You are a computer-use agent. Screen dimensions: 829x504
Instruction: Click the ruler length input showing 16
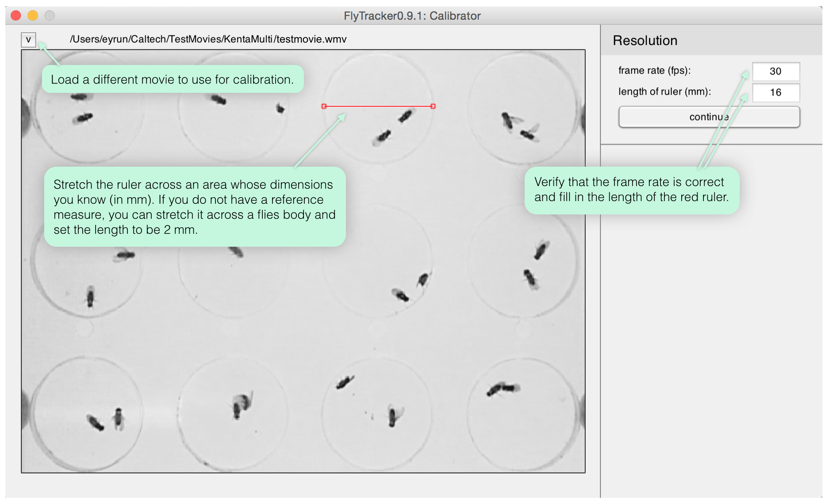click(775, 92)
